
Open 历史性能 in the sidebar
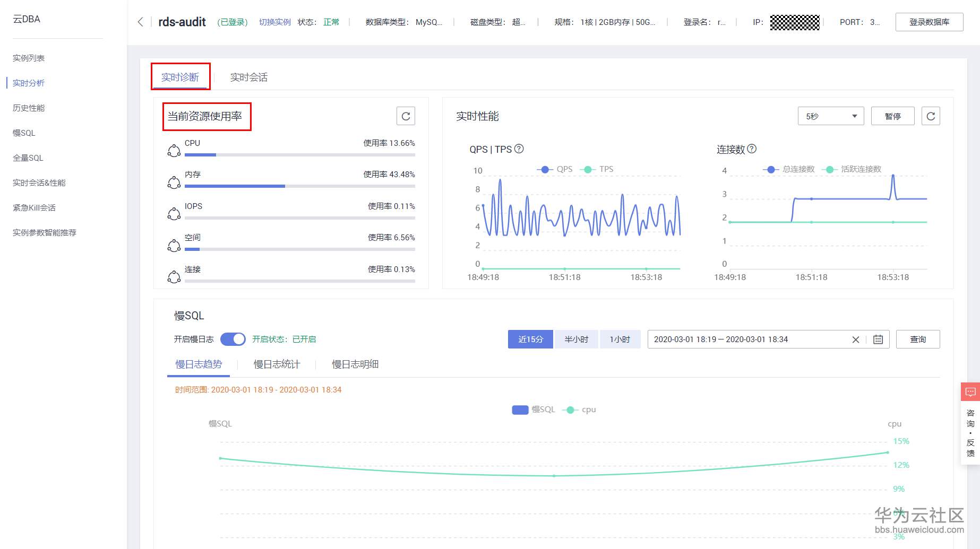[x=29, y=108]
